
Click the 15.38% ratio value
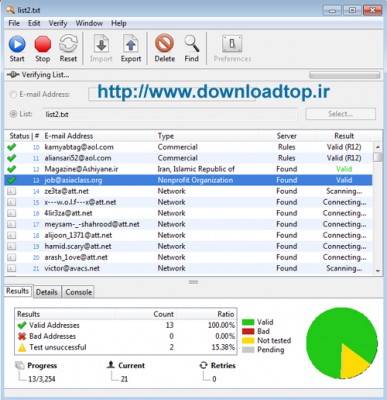click(223, 347)
